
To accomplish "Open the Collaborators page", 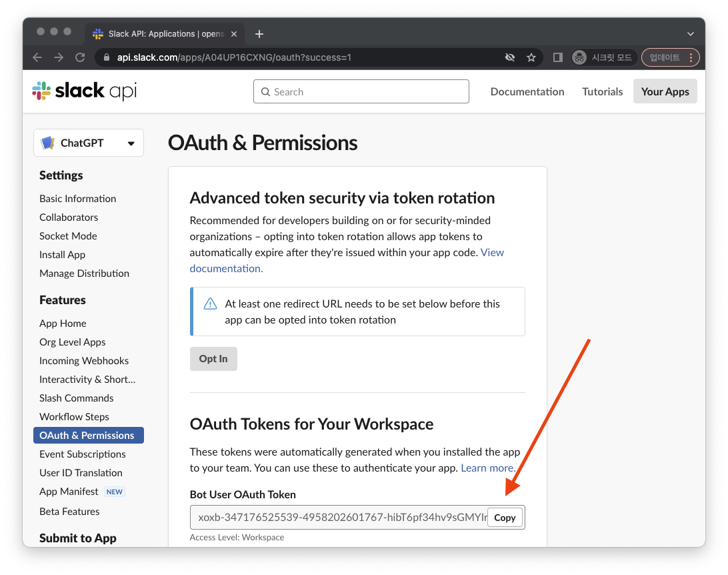I will click(x=69, y=217).
